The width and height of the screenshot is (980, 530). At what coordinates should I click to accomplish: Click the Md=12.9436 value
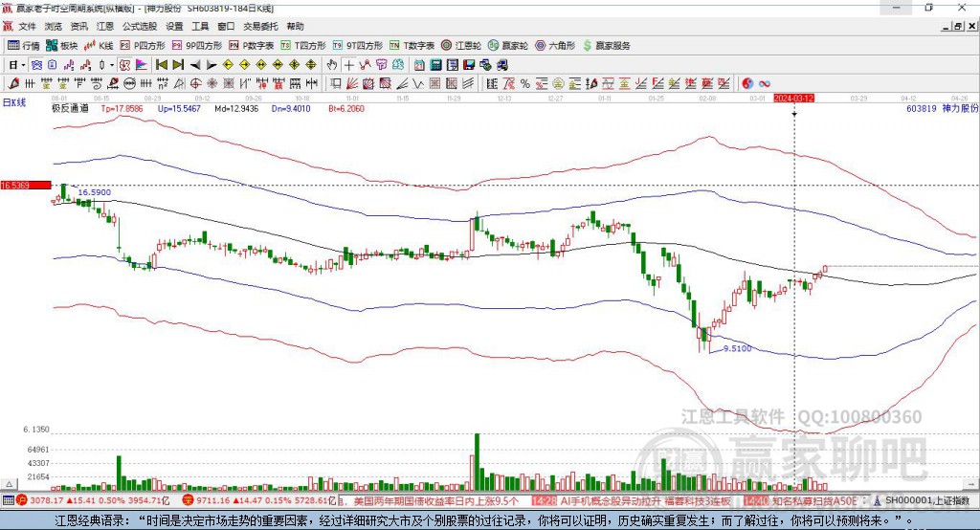coord(236,108)
